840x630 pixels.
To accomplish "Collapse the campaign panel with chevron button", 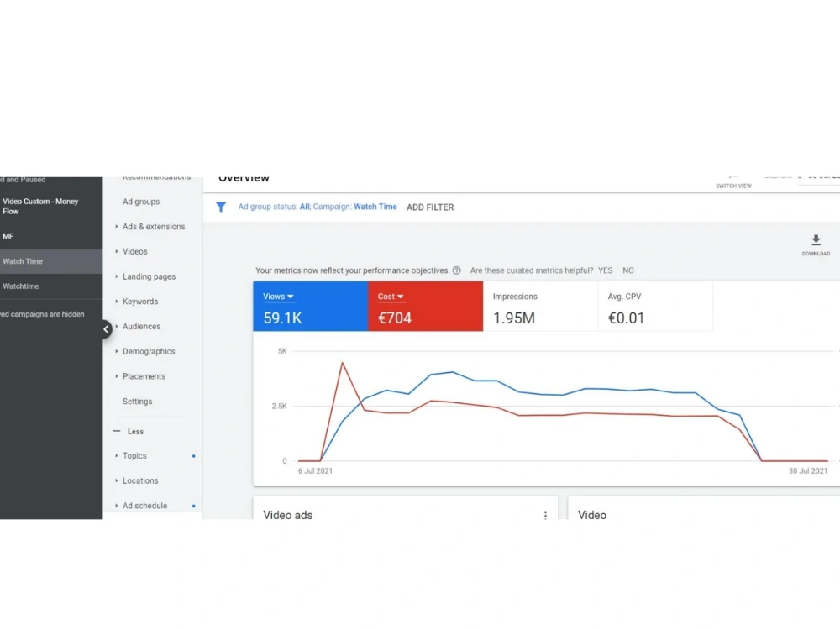I will [106, 329].
